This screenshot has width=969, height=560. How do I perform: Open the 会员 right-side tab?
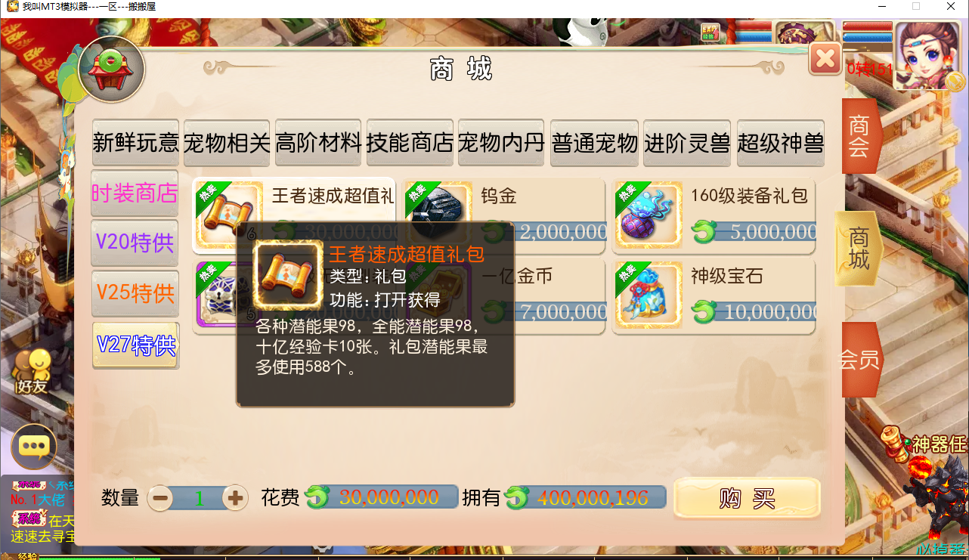(x=860, y=360)
